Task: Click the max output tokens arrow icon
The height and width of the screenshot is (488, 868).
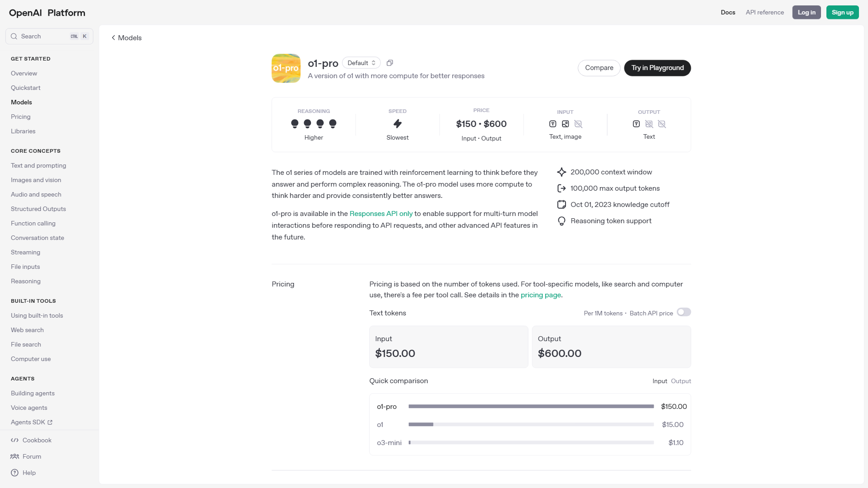Action: coord(561,188)
